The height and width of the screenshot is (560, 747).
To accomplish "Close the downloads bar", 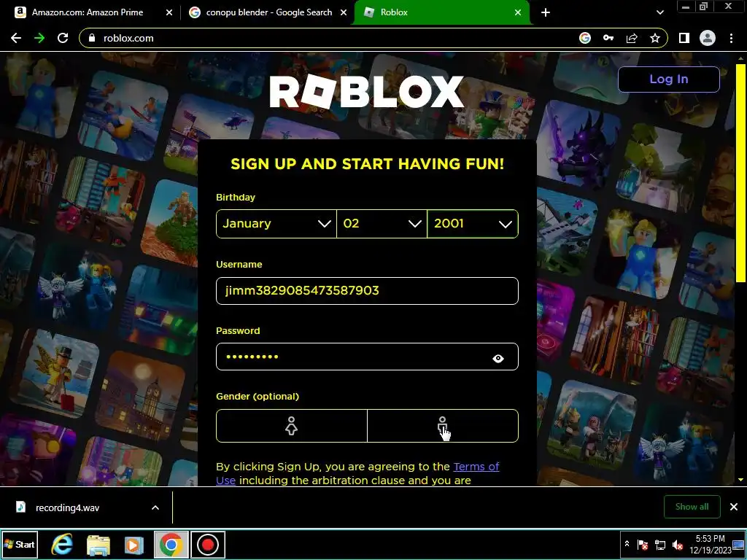I will click(x=734, y=507).
